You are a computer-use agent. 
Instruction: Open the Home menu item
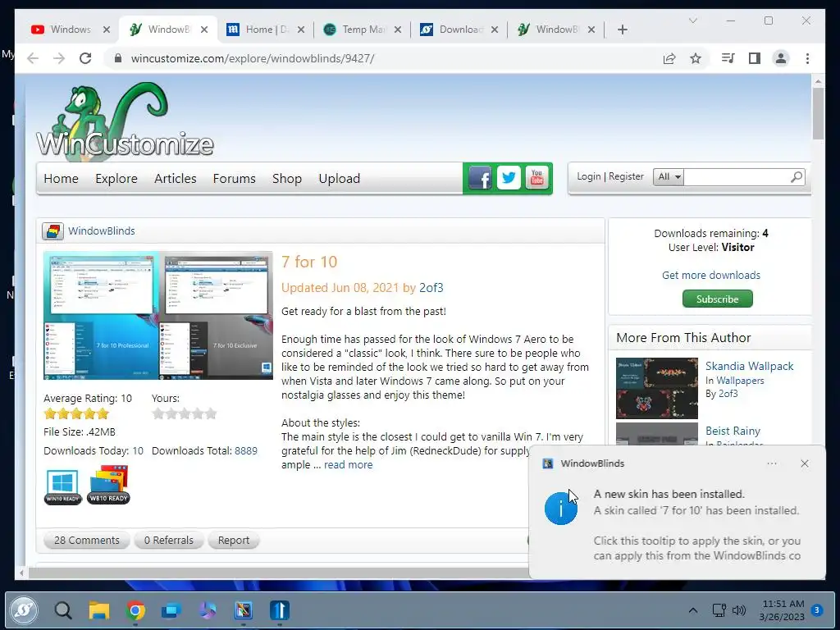click(61, 178)
